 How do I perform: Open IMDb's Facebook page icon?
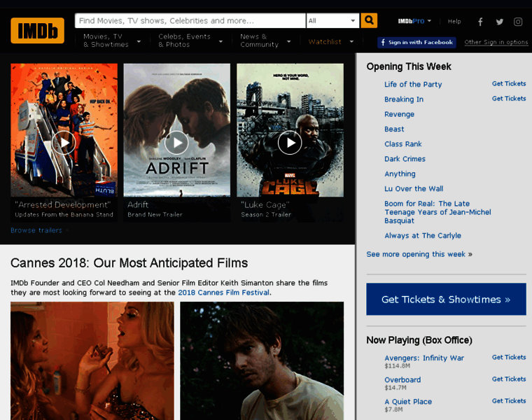click(480, 22)
